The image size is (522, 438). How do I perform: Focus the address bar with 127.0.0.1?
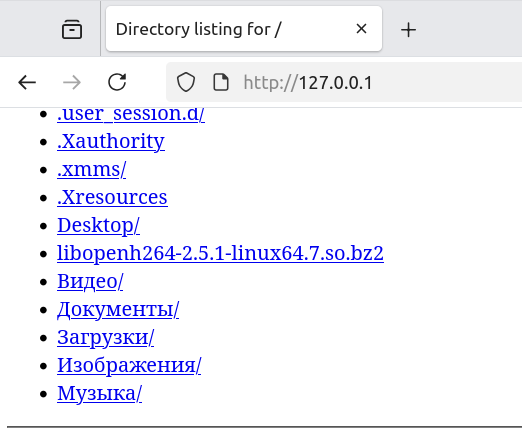[x=343, y=82]
